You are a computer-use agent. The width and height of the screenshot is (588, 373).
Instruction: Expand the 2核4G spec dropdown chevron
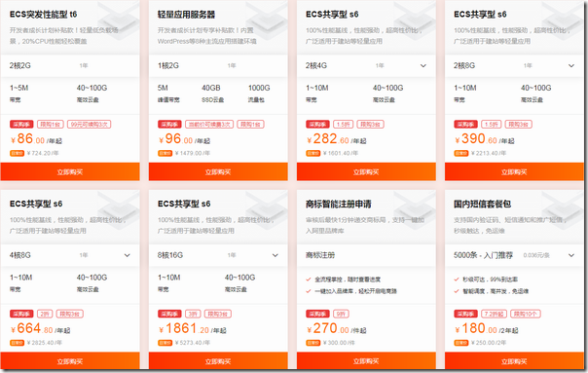[423, 65]
